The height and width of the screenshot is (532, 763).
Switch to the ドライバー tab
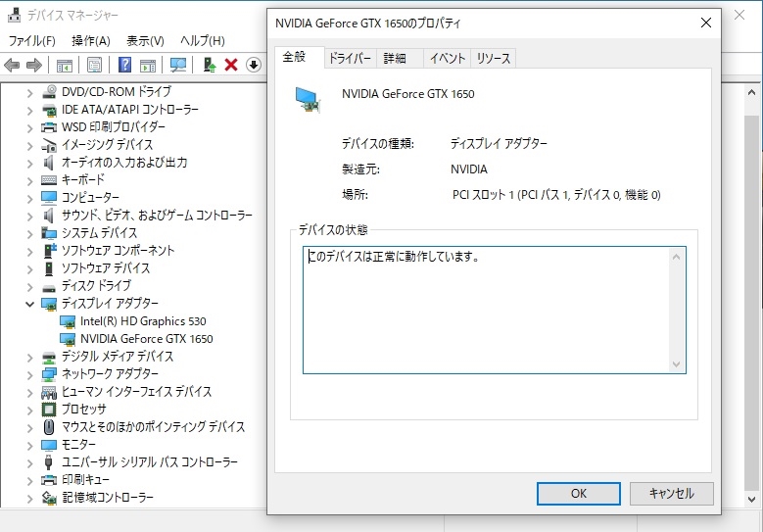[x=350, y=59]
